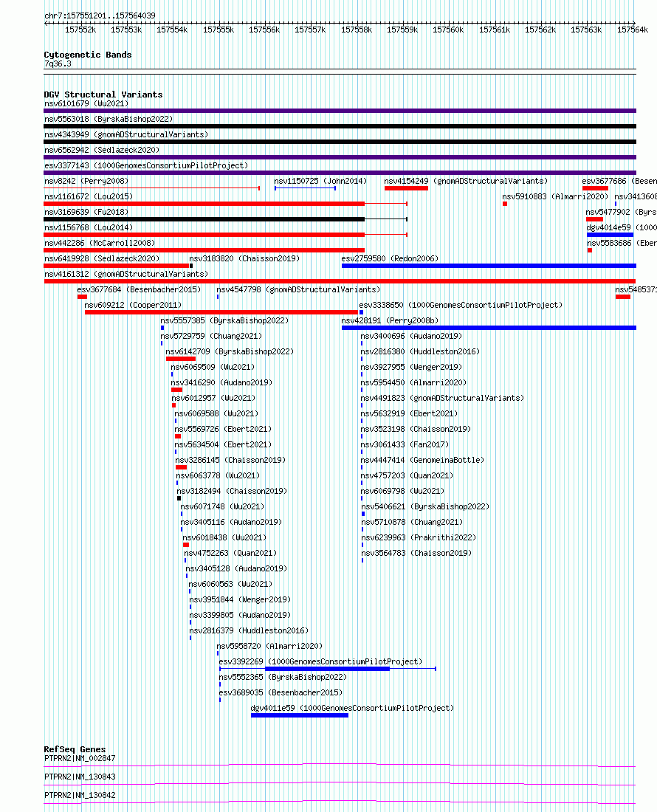
Task: Select nsv5632919 (Ebert2021) label
Action: pos(410,414)
